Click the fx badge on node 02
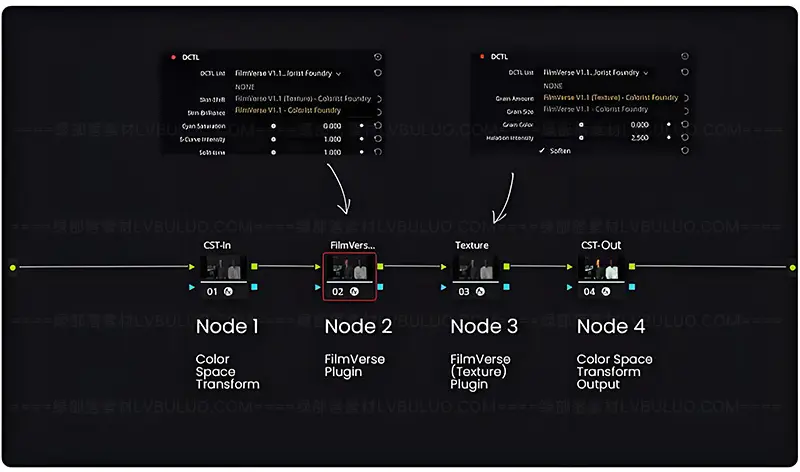Screen dimensions: 800x472 coord(354,291)
